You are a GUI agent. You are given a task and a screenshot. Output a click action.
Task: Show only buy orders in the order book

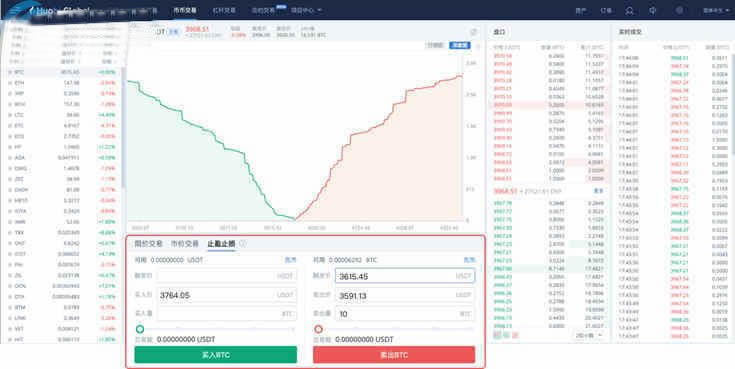coord(506,335)
